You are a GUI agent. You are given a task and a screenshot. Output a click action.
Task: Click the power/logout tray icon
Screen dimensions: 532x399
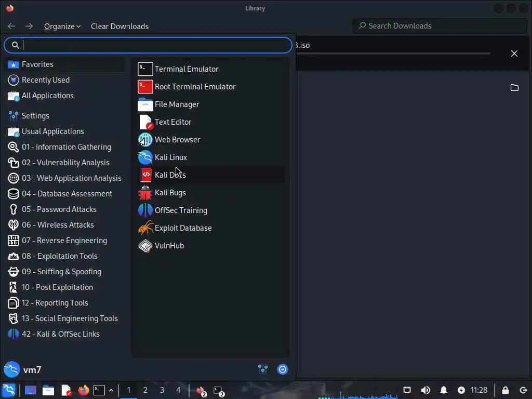[524, 390]
